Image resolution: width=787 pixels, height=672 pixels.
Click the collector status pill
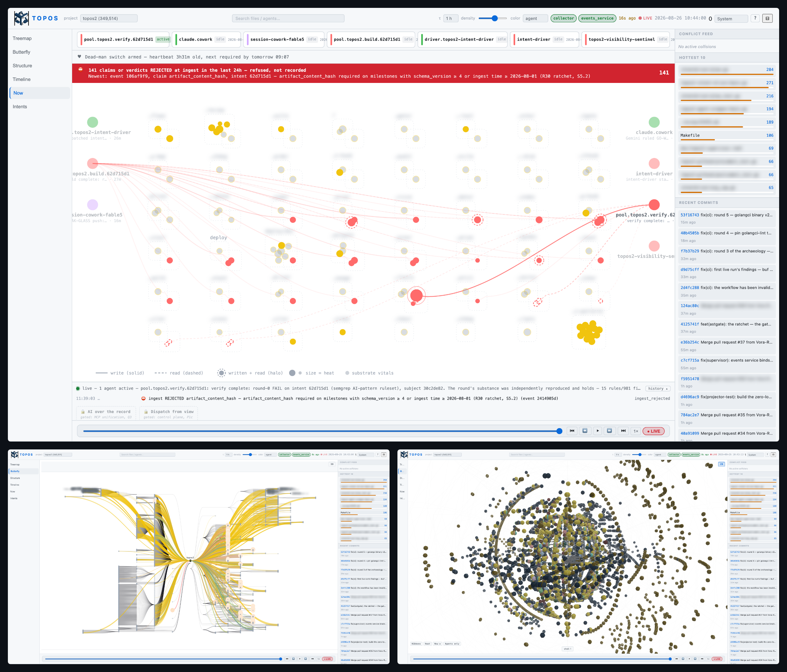564,18
